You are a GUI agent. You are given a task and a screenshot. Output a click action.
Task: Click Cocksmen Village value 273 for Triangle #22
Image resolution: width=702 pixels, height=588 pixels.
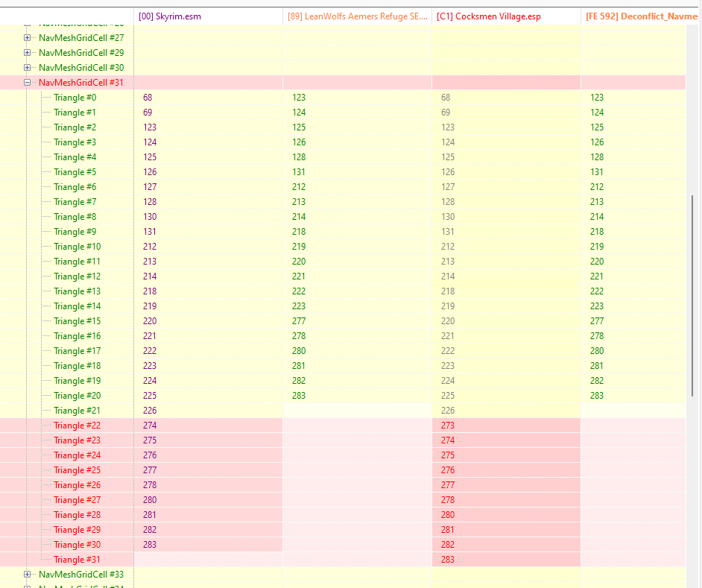coord(448,426)
